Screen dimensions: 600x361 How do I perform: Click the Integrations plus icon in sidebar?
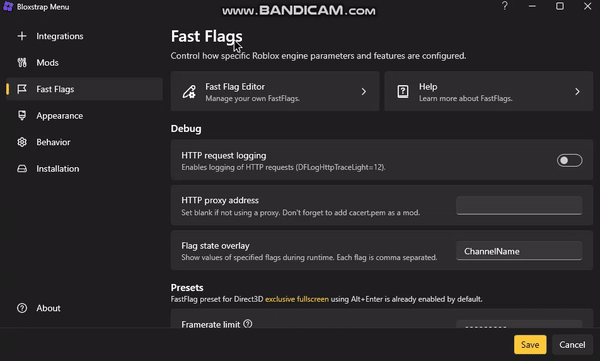pyautogui.click(x=22, y=36)
